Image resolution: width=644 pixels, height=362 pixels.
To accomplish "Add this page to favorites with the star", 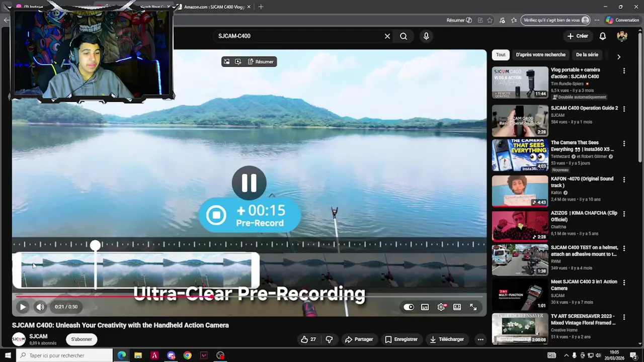I will [490, 20].
